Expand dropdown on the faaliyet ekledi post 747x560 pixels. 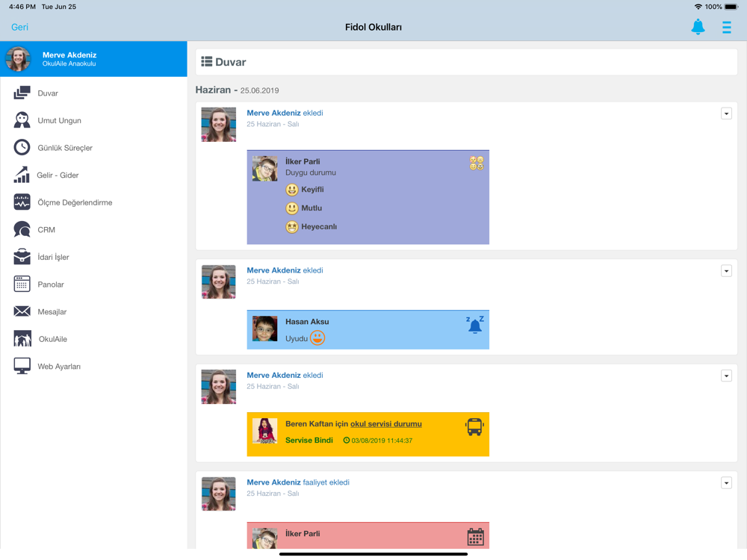726,483
